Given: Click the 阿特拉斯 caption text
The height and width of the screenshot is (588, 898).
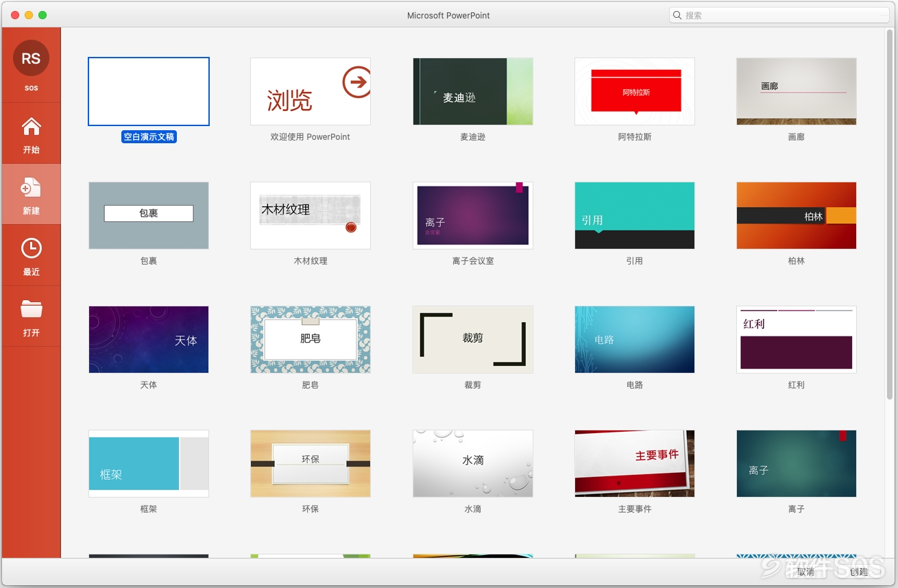Looking at the screenshot, I should point(635,137).
